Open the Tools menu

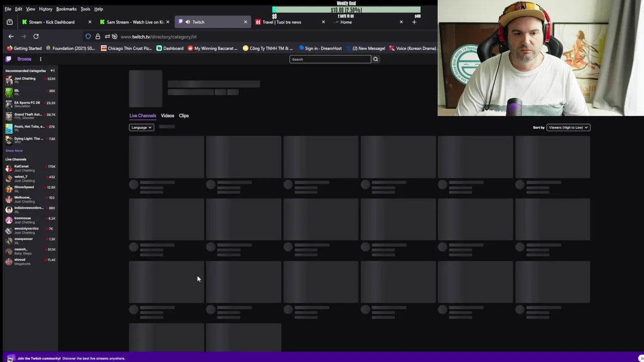[86, 9]
